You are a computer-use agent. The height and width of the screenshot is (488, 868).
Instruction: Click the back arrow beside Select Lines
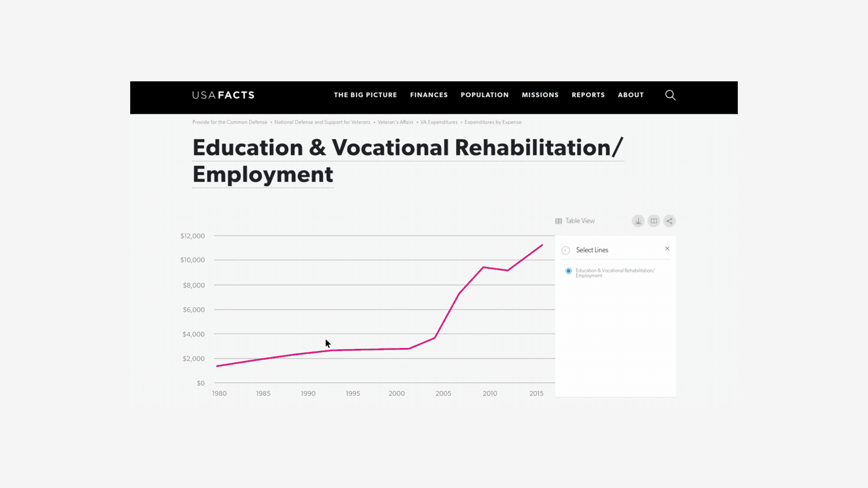[566, 250]
